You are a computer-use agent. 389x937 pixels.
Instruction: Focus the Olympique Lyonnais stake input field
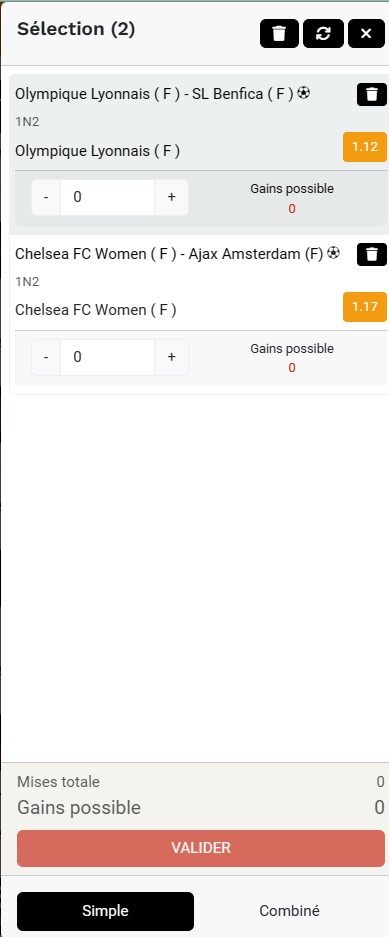(x=108, y=197)
